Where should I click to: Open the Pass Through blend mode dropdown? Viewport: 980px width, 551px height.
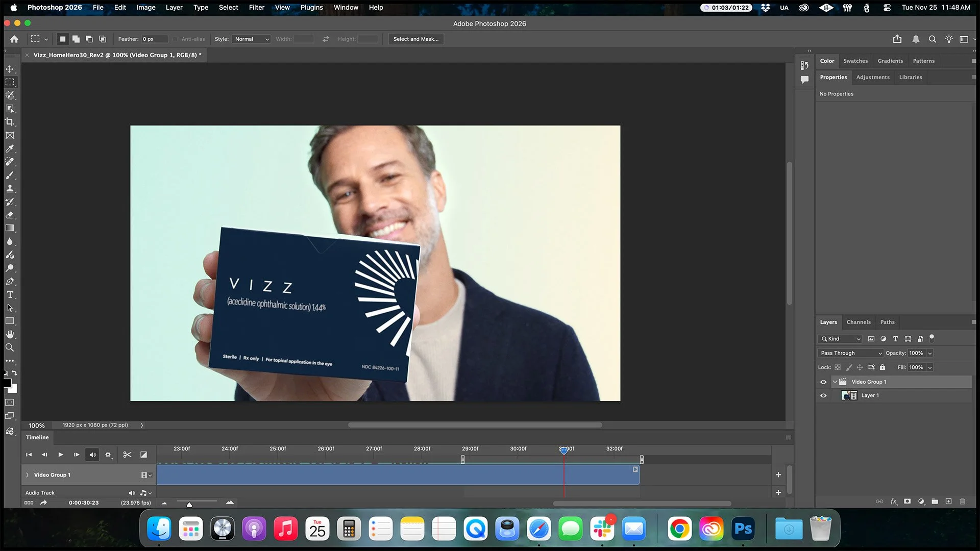click(x=850, y=353)
